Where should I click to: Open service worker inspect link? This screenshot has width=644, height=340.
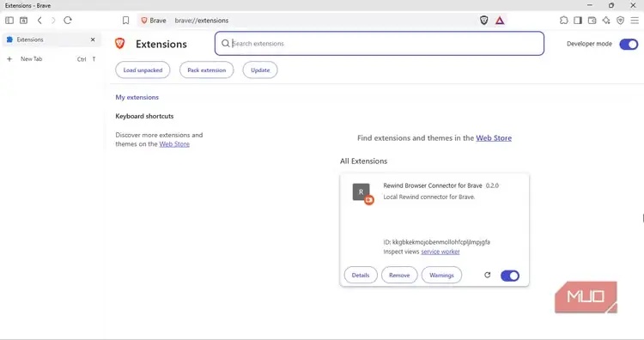click(440, 252)
